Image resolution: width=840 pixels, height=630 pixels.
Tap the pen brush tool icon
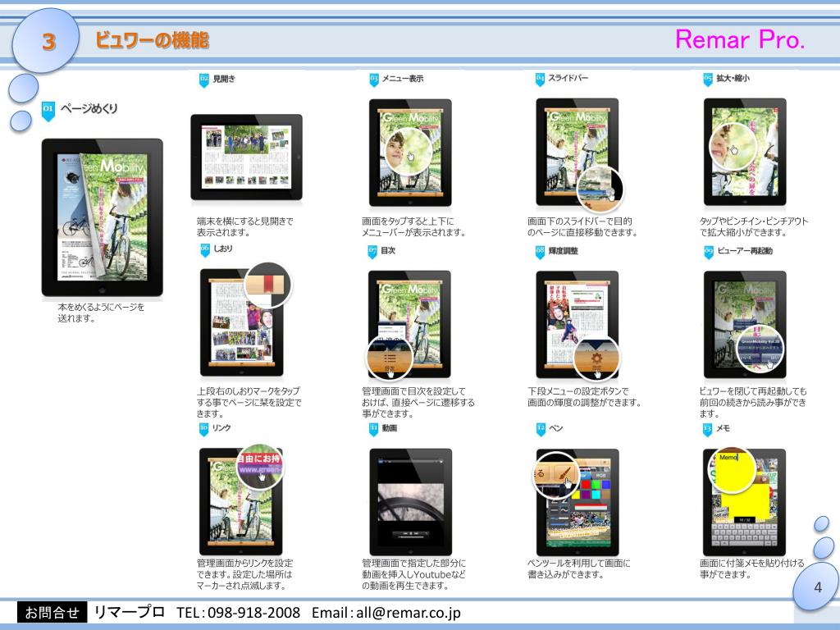[x=564, y=472]
